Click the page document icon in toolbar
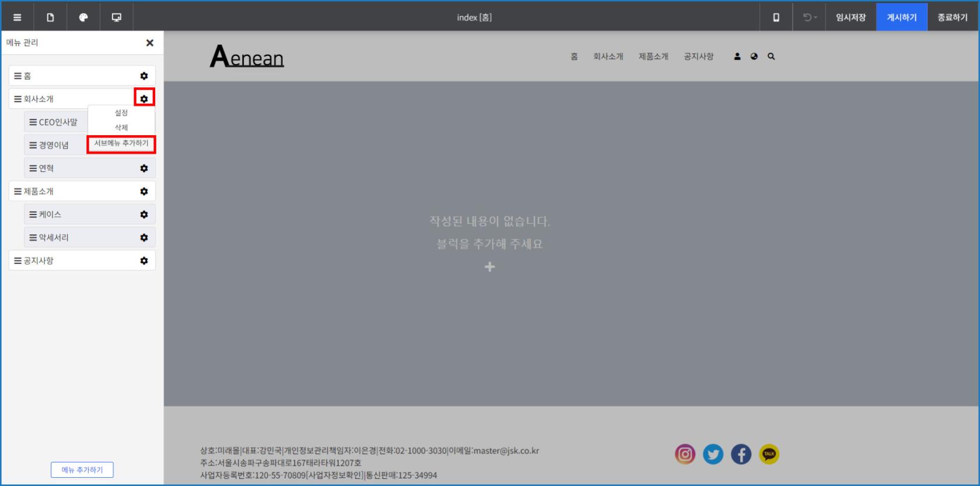 click(50, 17)
